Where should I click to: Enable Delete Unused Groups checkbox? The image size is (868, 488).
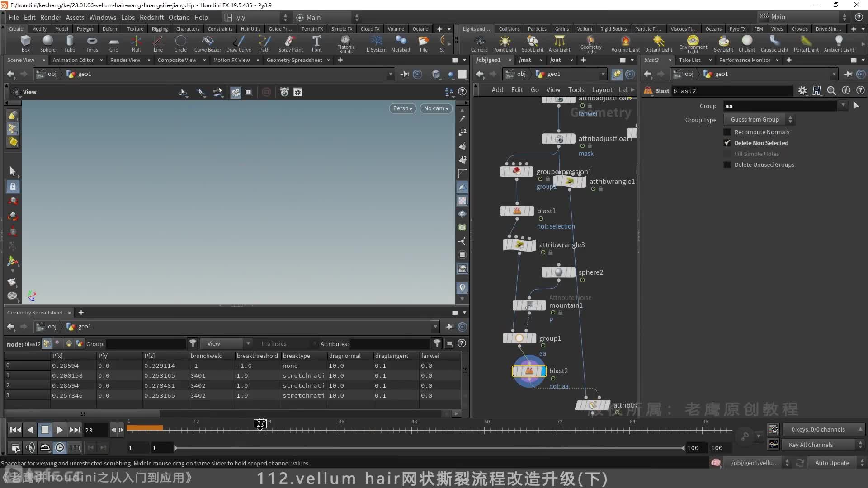[x=727, y=164]
